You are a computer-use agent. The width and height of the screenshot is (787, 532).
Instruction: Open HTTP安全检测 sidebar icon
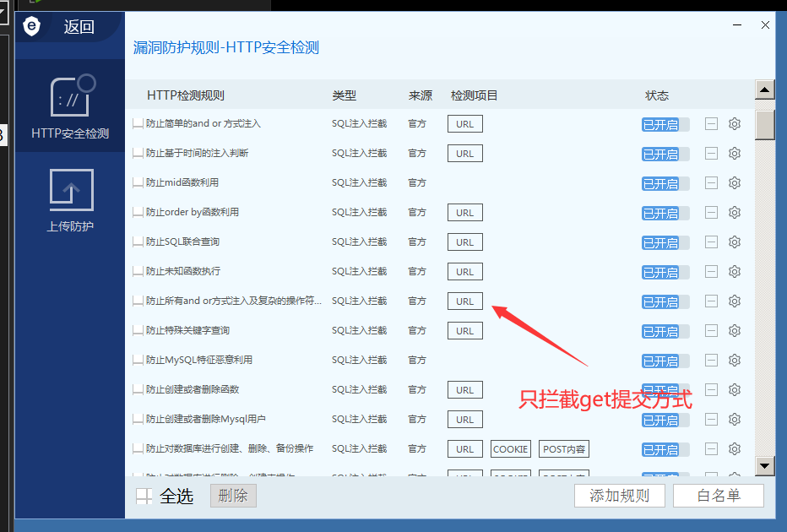coord(71,106)
